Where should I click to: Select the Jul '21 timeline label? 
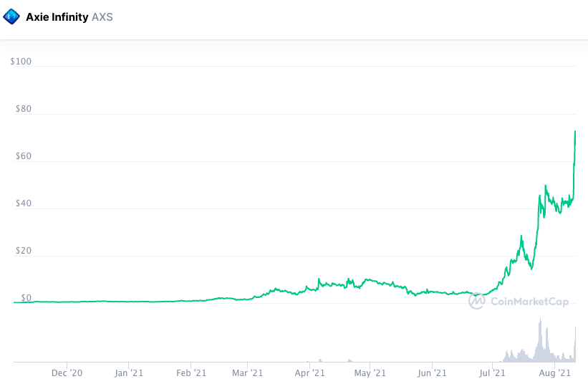[492, 373]
